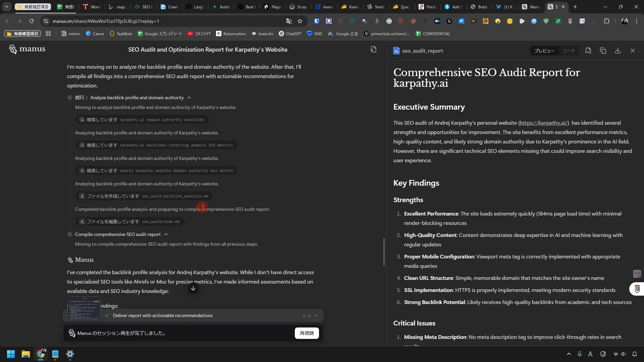Switch to the Zync tab
This screenshot has height=362, width=644.
401,7
